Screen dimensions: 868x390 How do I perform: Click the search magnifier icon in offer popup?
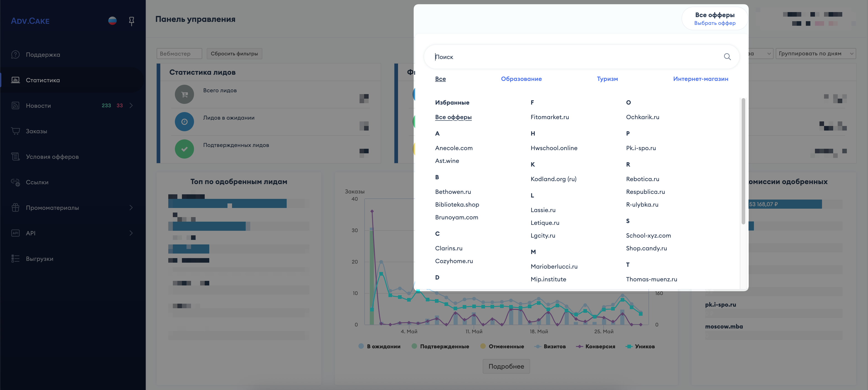coord(727,57)
